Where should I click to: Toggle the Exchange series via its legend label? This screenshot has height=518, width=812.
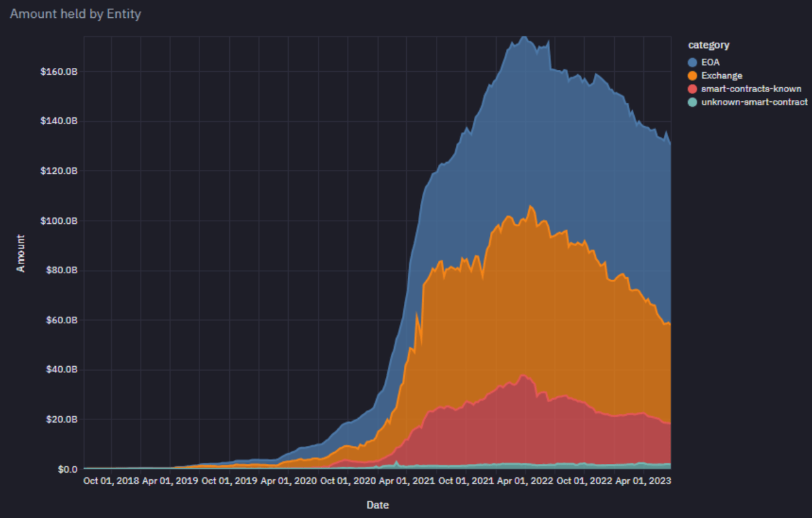coord(721,76)
